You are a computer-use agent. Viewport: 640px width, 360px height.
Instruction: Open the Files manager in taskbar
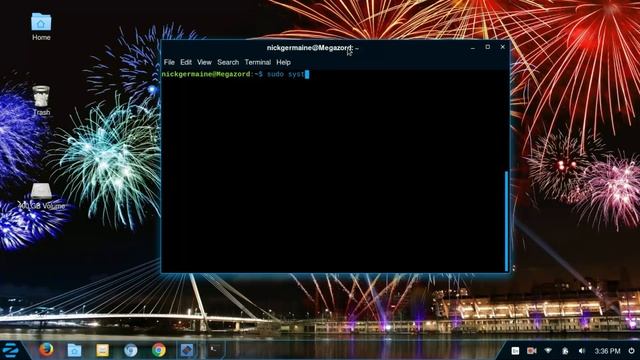[x=74, y=350]
